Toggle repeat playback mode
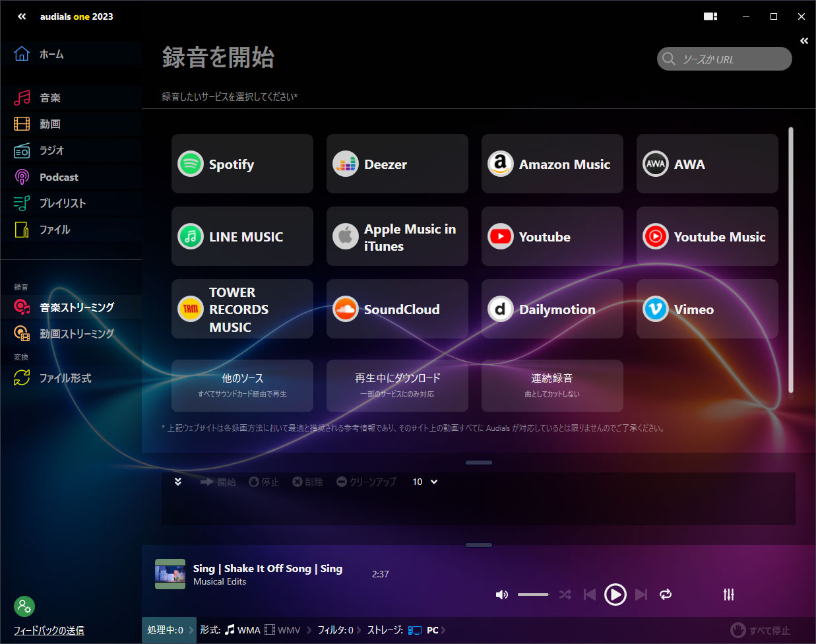The image size is (816, 644). click(x=666, y=595)
